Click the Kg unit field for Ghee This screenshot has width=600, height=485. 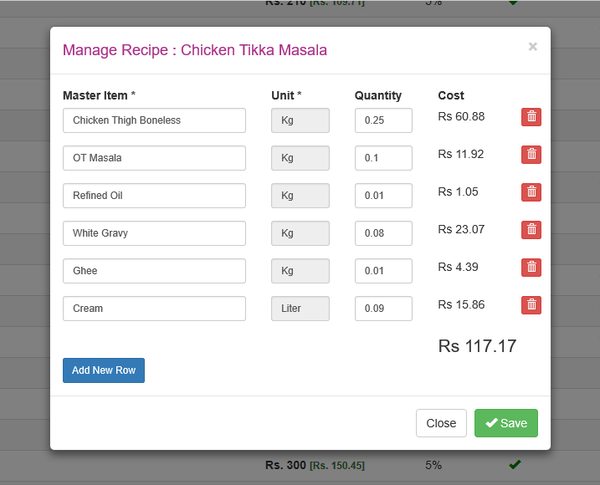coord(300,271)
